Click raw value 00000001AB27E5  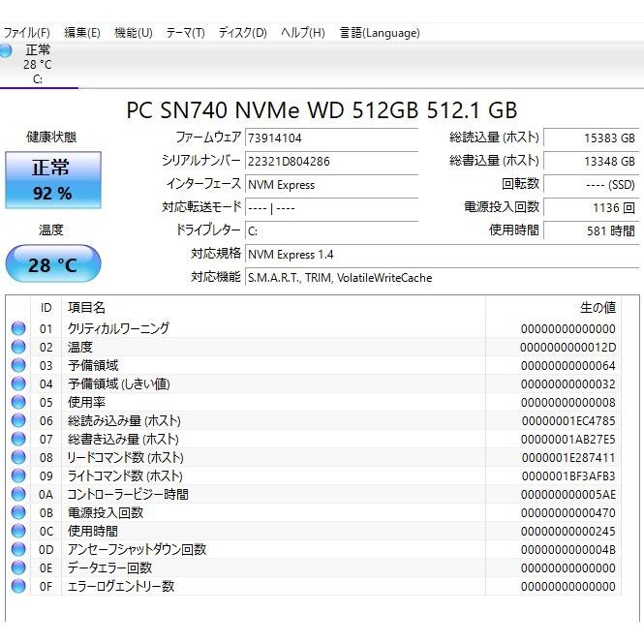pyautogui.click(x=568, y=440)
